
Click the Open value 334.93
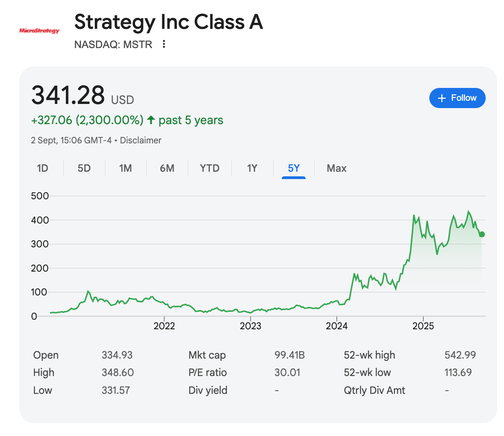tap(117, 355)
